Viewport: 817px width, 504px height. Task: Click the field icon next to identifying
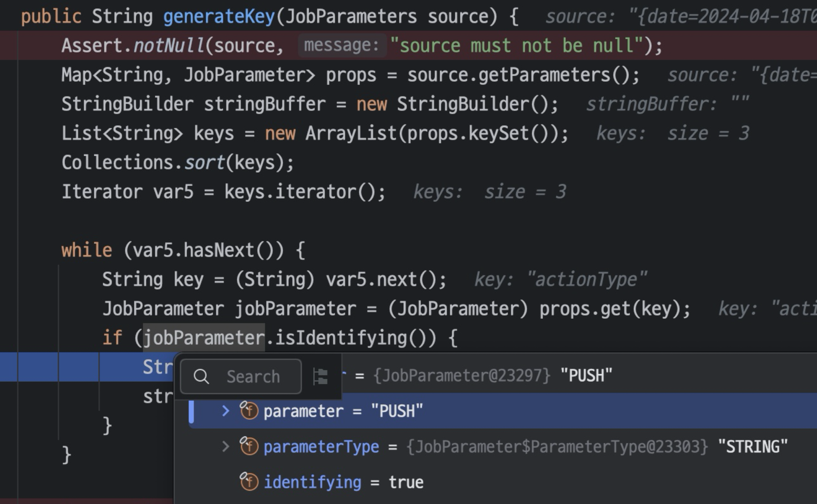(249, 482)
